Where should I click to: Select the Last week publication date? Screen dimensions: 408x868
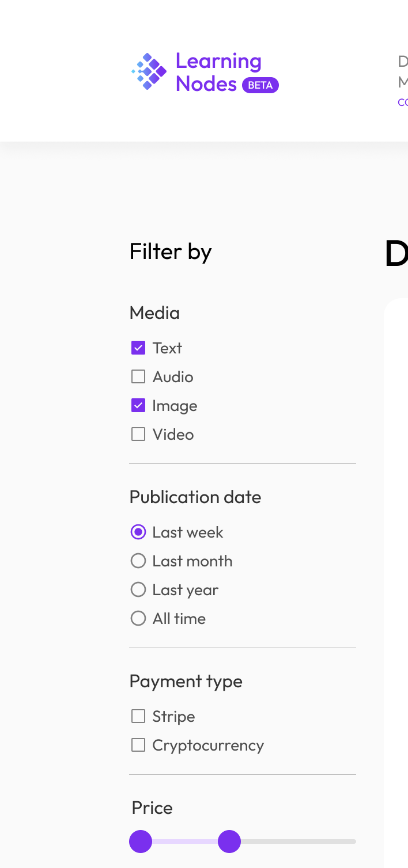(x=138, y=532)
